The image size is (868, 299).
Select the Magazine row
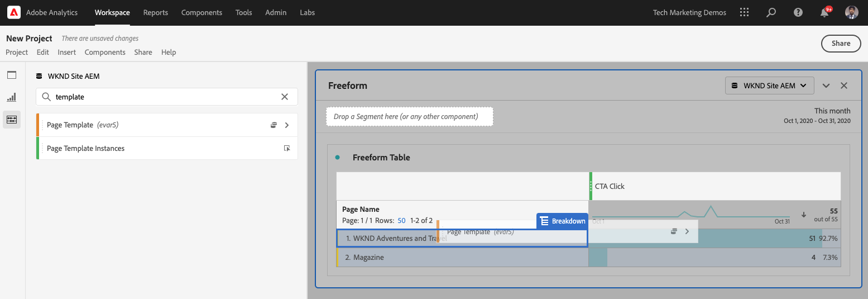[462, 258]
